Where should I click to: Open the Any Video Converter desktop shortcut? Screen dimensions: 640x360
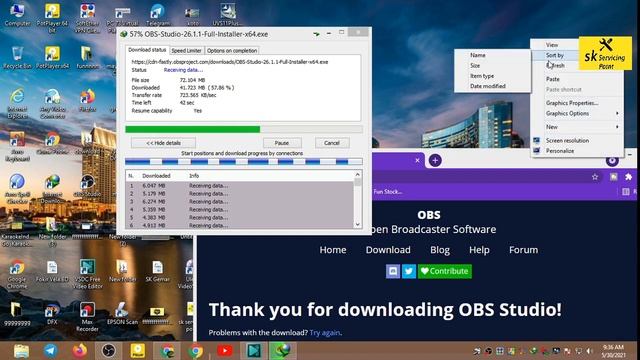click(x=52, y=104)
